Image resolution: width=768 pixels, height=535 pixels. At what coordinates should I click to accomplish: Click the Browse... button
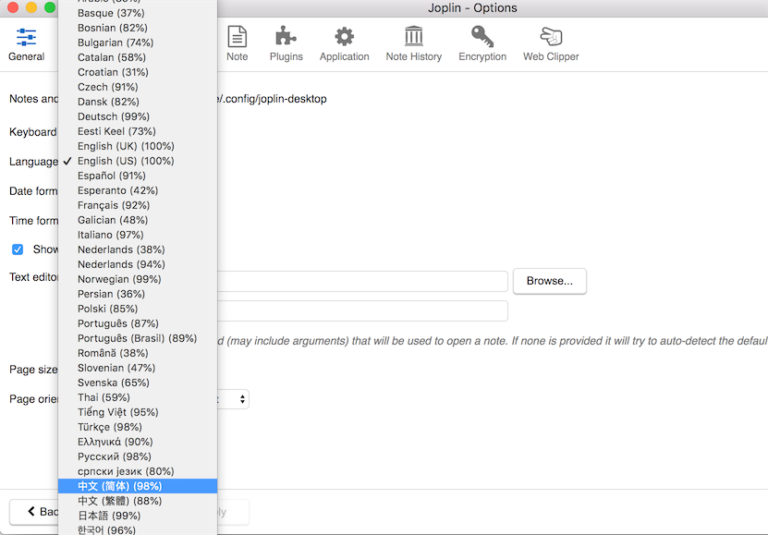[549, 281]
